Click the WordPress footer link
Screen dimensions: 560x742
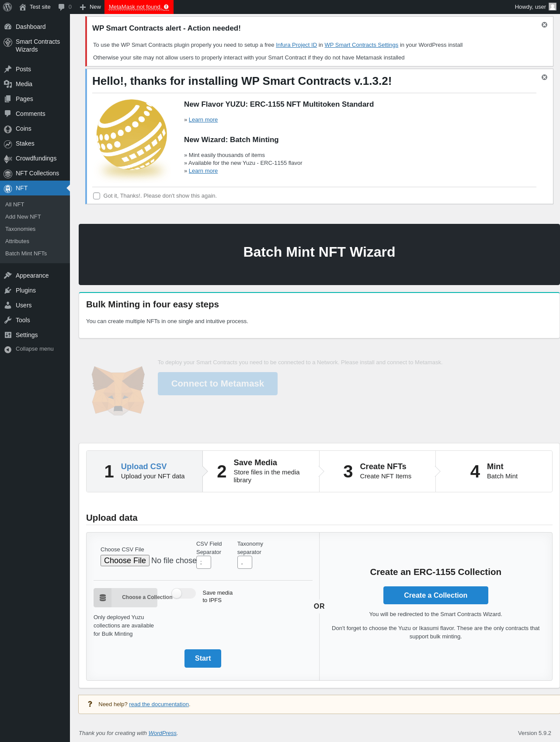point(163,733)
